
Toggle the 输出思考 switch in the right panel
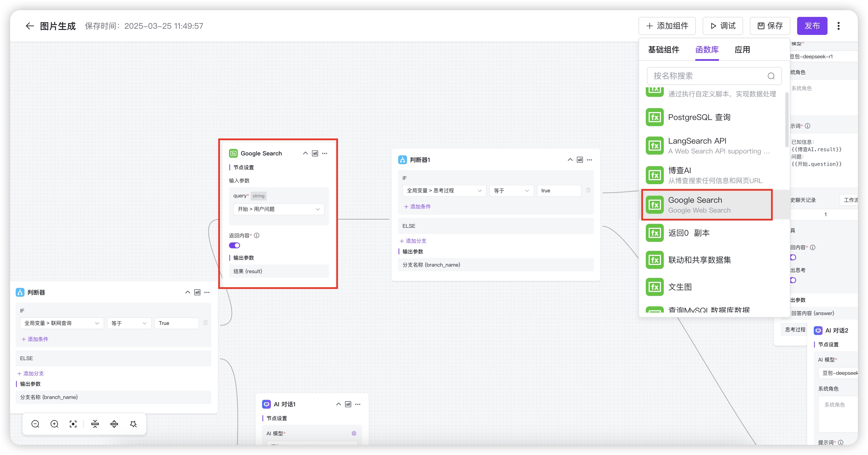tap(793, 280)
